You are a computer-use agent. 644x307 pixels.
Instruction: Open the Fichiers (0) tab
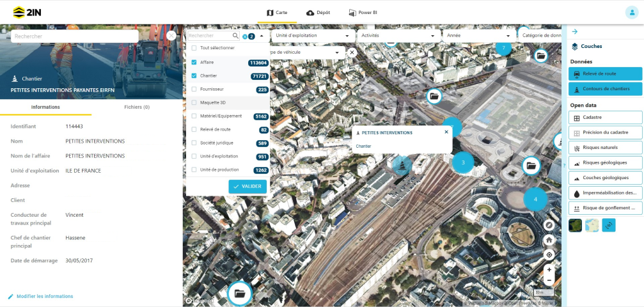[137, 107]
